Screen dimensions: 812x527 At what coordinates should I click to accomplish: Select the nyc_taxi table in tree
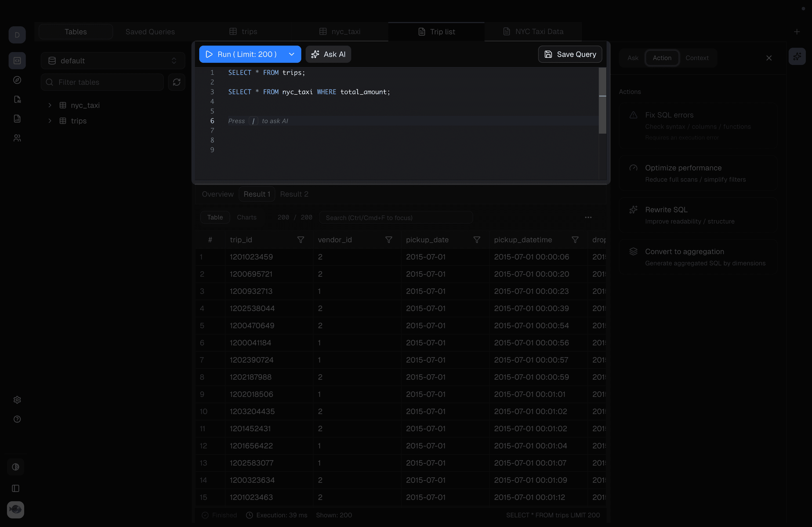pos(85,105)
